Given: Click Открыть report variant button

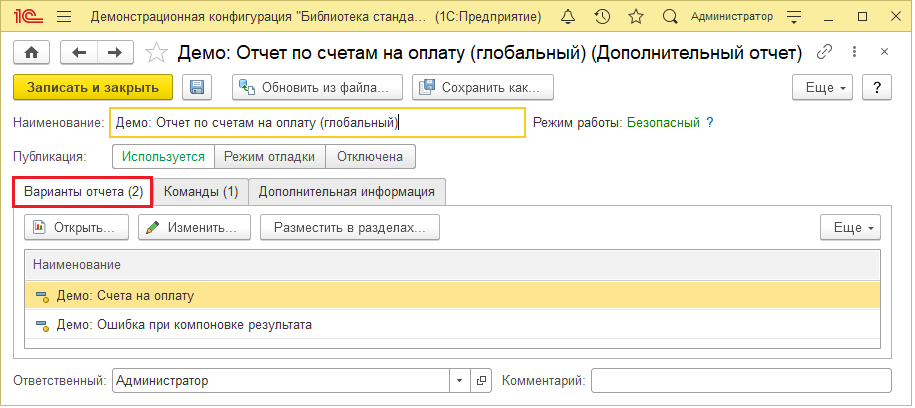Looking at the screenshot, I should point(76,227).
